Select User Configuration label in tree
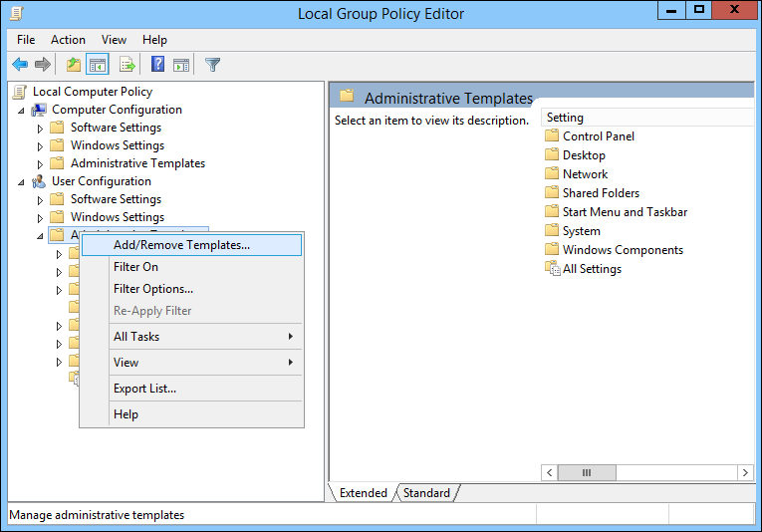This screenshot has height=532, width=762. click(101, 180)
